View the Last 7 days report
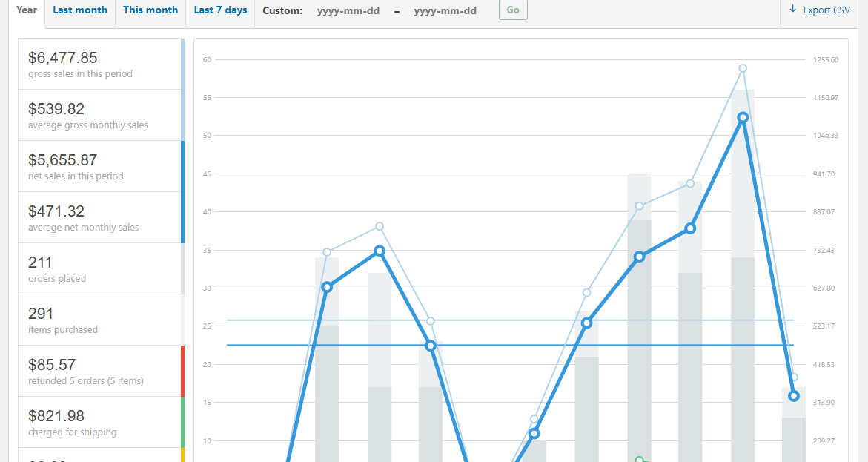 (x=220, y=10)
